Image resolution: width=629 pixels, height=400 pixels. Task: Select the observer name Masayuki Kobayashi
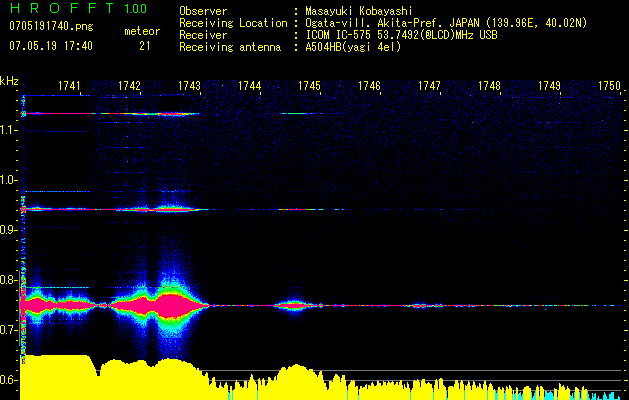(x=359, y=11)
